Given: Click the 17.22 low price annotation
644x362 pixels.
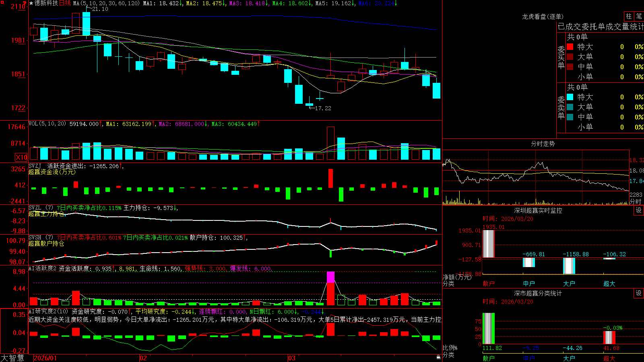Looking at the screenshot, I should pos(323,108).
